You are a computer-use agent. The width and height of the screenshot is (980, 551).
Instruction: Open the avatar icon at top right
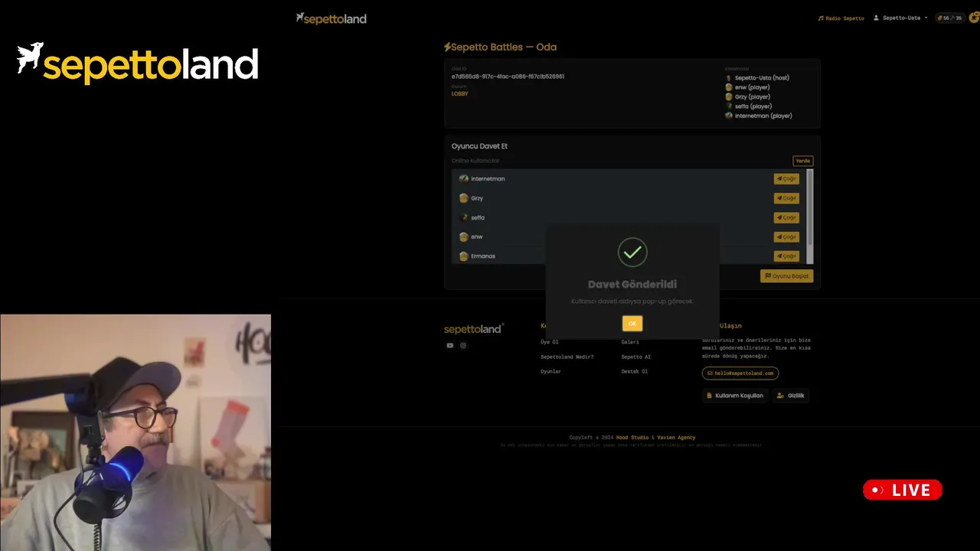click(973, 18)
